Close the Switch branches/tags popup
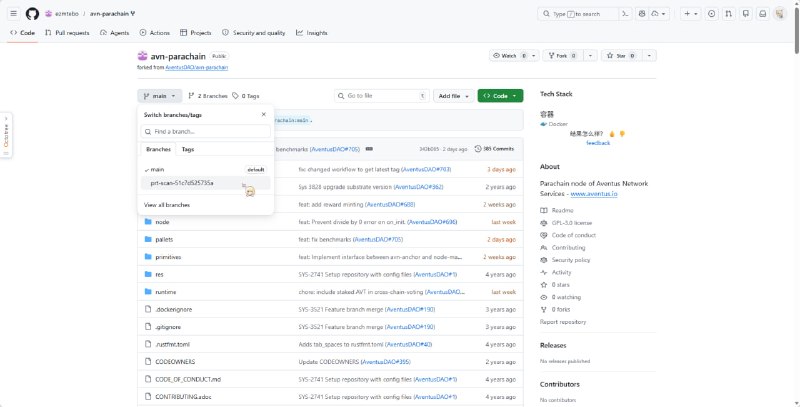Image resolution: width=800 pixels, height=407 pixels. tap(264, 115)
